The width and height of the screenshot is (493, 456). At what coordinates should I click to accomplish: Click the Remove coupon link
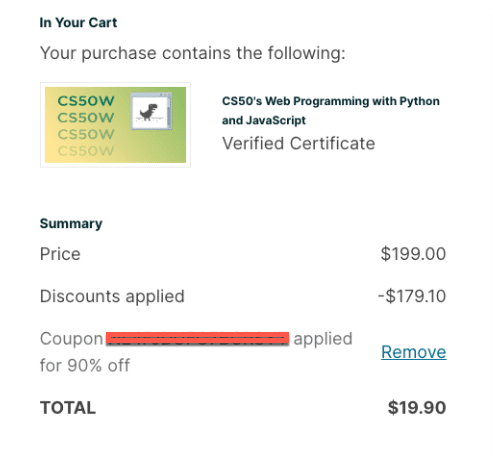[x=413, y=352]
